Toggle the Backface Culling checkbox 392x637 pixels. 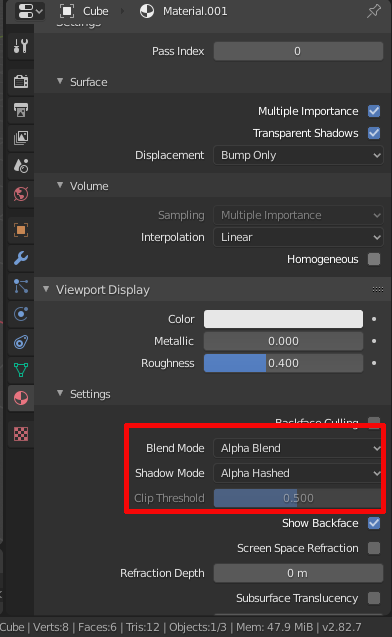pyautogui.click(x=374, y=421)
